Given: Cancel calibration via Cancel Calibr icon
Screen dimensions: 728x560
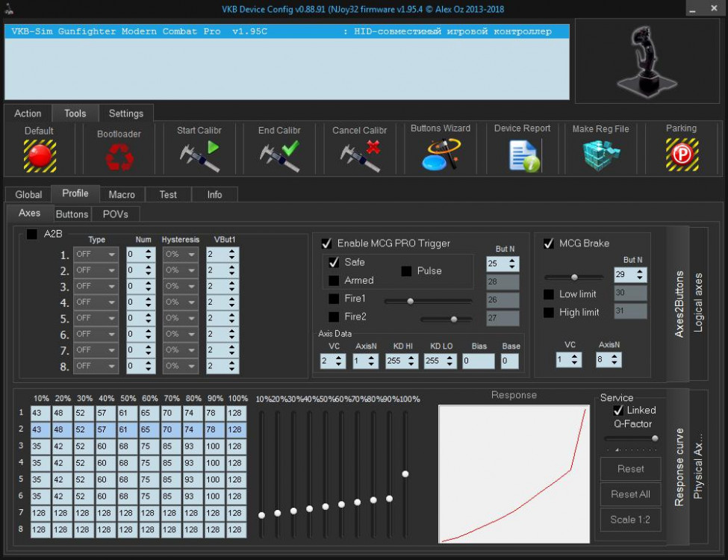Looking at the screenshot, I should 360,155.
